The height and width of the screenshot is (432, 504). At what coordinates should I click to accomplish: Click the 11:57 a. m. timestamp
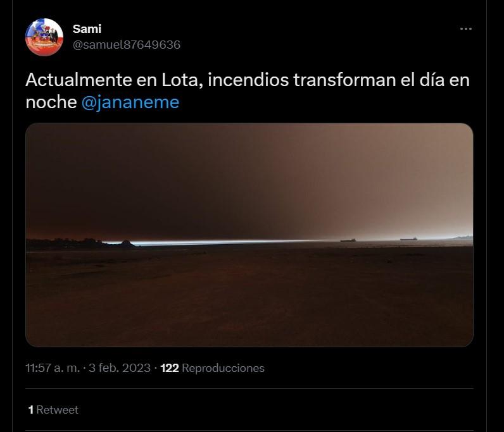coord(53,367)
